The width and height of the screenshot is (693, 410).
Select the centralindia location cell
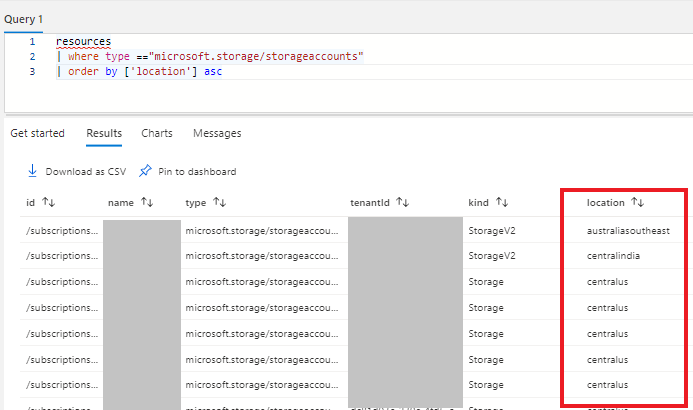click(x=614, y=256)
